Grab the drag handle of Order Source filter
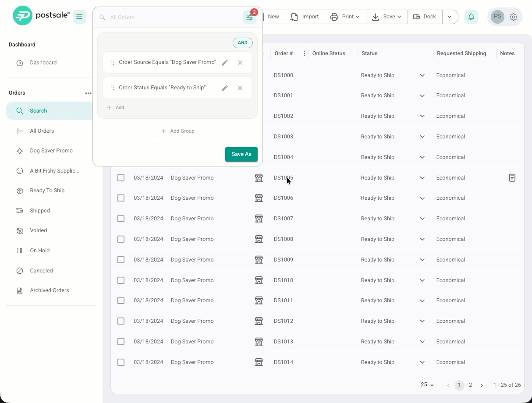The width and height of the screenshot is (532, 403). click(113, 63)
